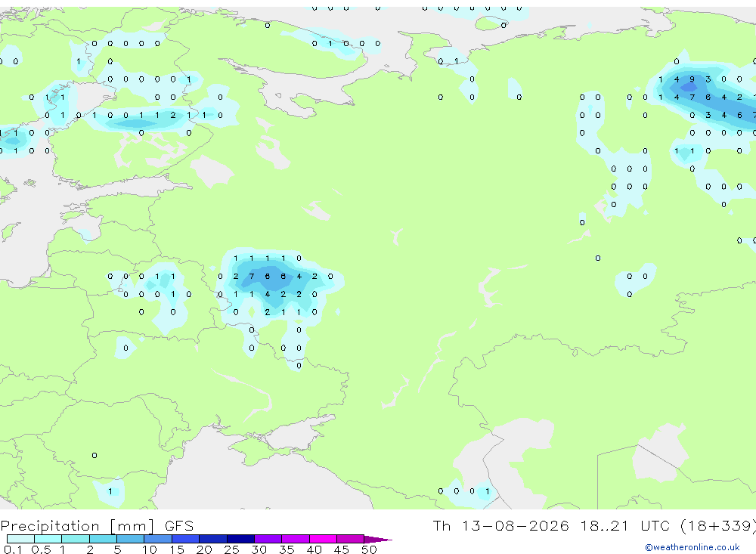756x554 pixels.
Task: Select the 5–10 mm legend swatch
Action: 131,539
